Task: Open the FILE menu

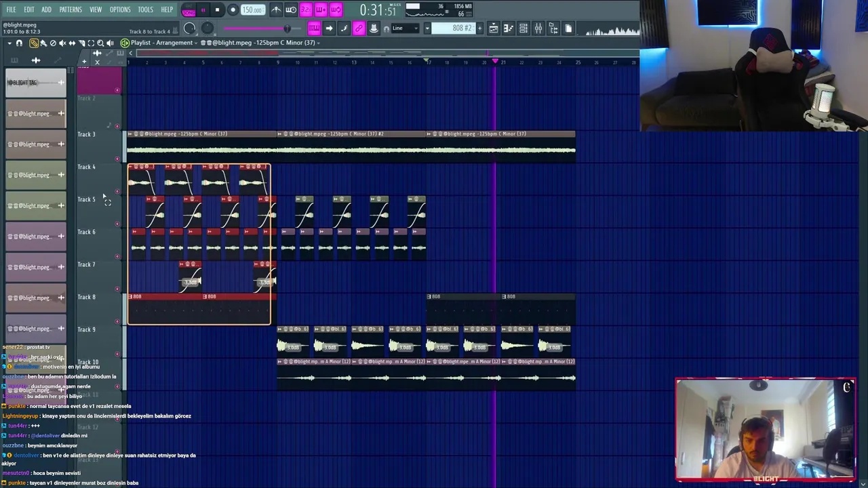Action: tap(11, 9)
